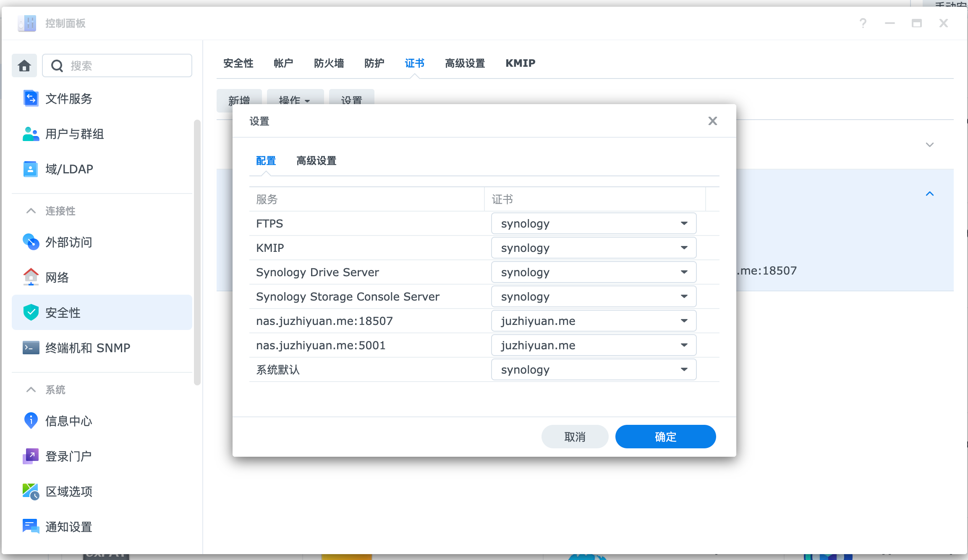
Task: Open the Info Center icon
Action: point(31,421)
